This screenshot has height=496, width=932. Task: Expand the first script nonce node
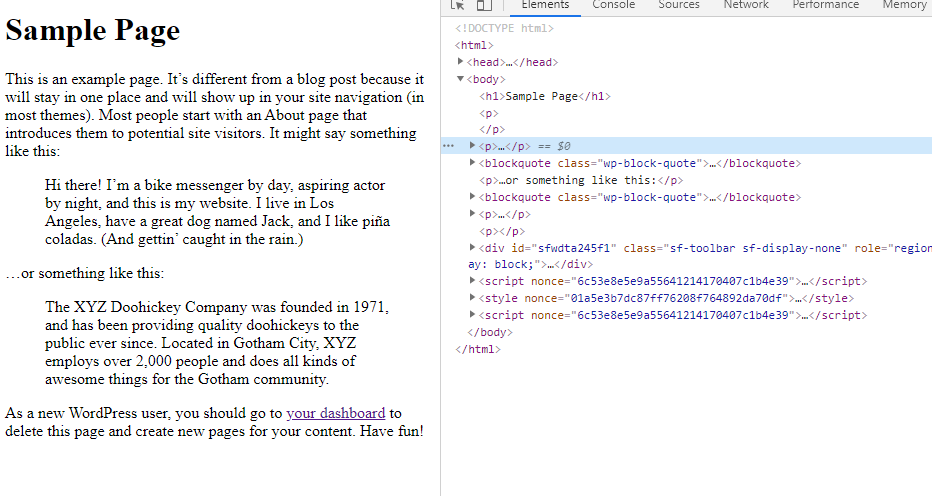pos(473,281)
